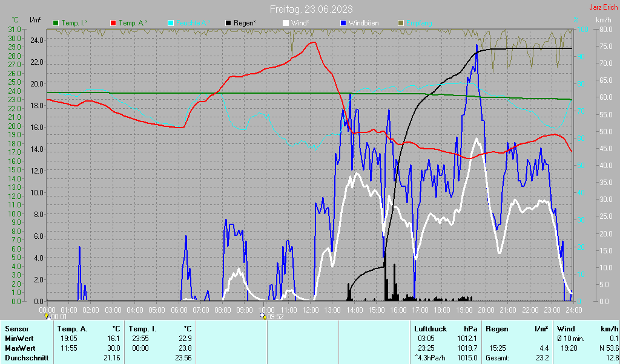Click the red Temp. A. legend swatch
Viewport: 620px width, 364px height.
point(113,23)
